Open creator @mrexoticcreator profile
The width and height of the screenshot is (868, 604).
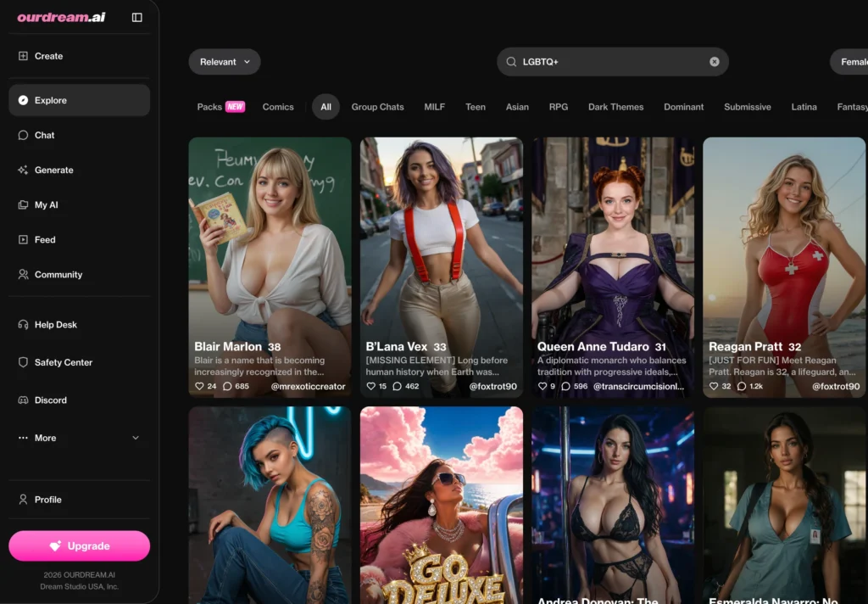click(308, 387)
